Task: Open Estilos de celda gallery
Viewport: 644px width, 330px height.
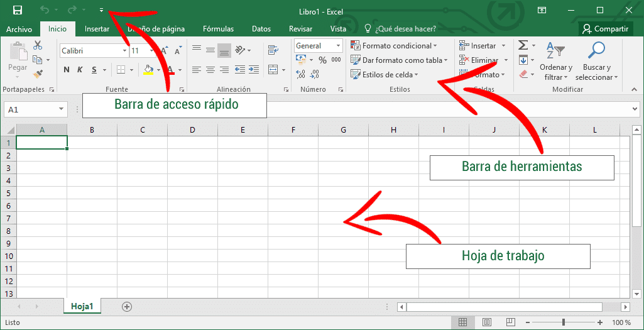Action: [385, 75]
